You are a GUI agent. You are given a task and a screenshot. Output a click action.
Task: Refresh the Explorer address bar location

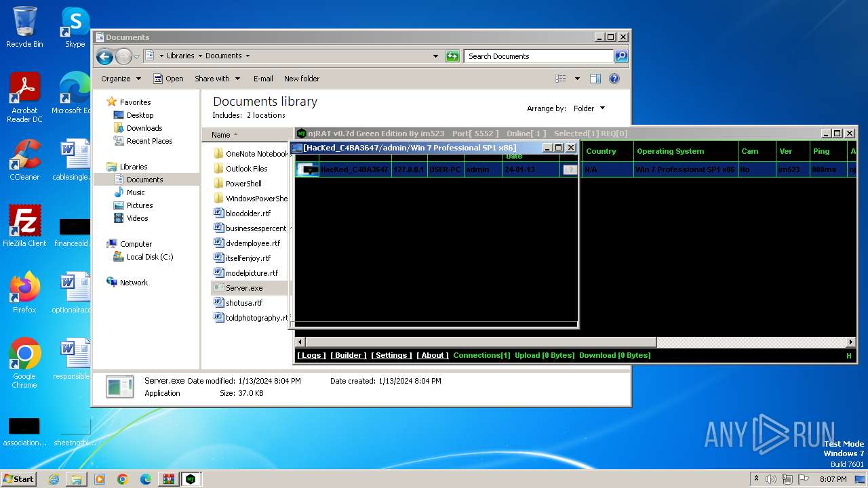coord(452,56)
